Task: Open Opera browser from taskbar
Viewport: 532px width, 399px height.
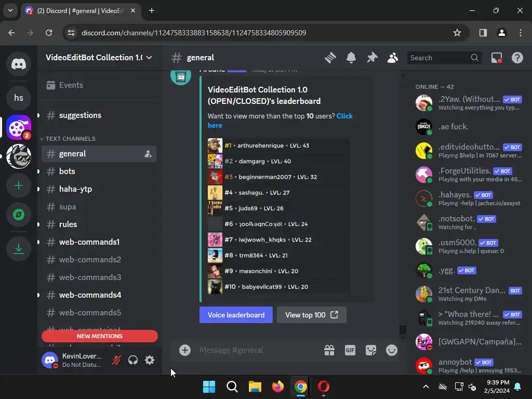Action: pyautogui.click(x=323, y=387)
